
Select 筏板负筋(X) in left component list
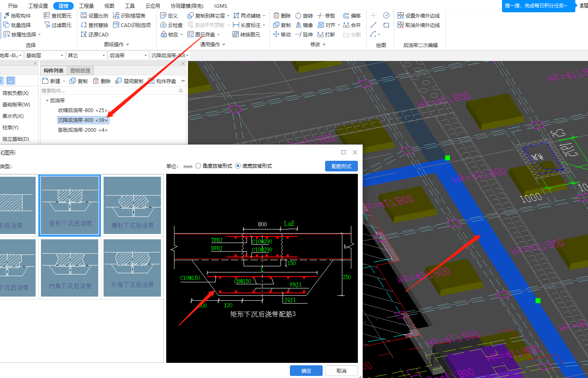pyautogui.click(x=16, y=93)
